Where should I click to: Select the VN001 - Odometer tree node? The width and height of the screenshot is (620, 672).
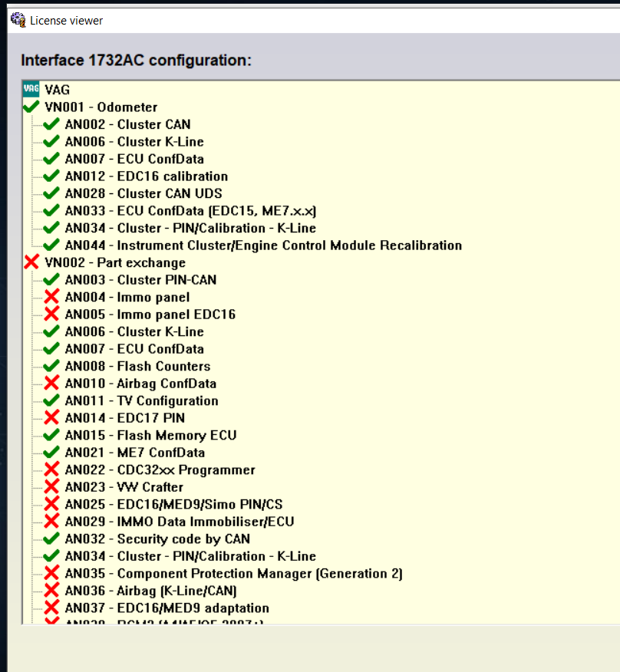(101, 107)
